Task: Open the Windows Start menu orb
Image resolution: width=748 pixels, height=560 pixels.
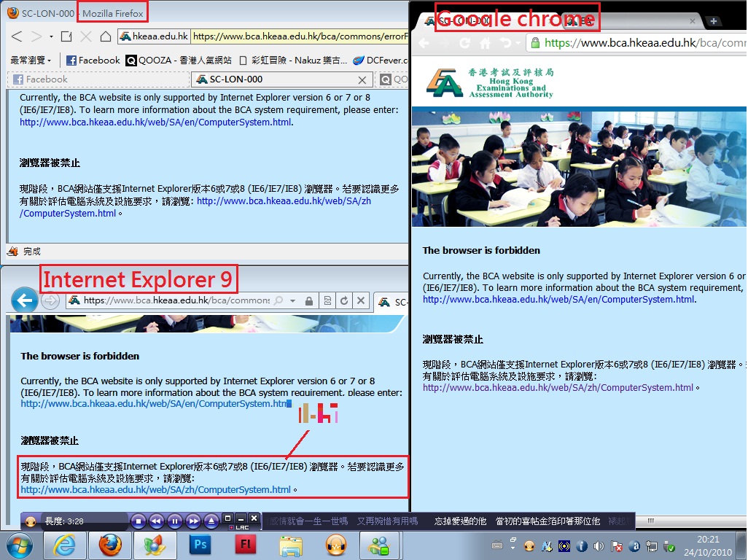Action: pyautogui.click(x=19, y=545)
